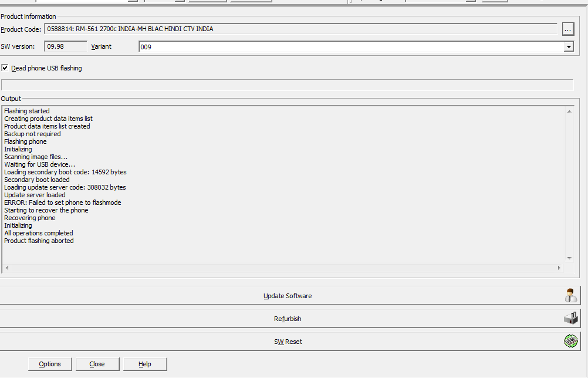Click the flashing progress bar
This screenshot has height=378, width=588.
click(x=287, y=85)
